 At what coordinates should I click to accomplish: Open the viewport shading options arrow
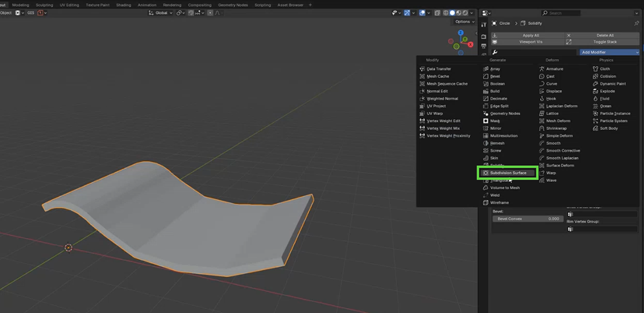(471, 13)
